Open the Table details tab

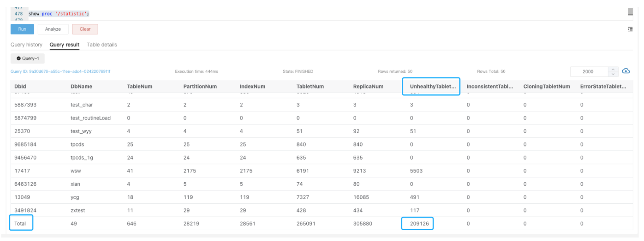point(102,44)
